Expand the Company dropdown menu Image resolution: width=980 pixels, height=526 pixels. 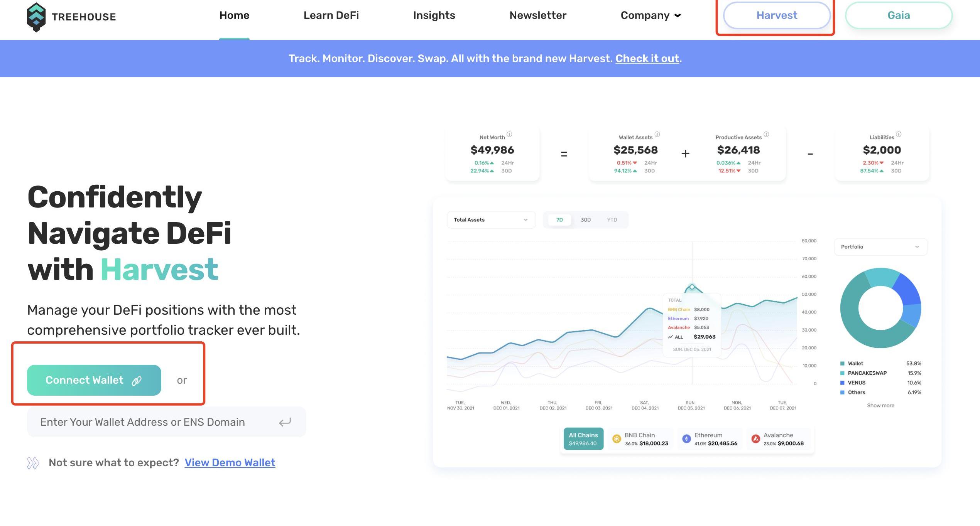coord(651,15)
